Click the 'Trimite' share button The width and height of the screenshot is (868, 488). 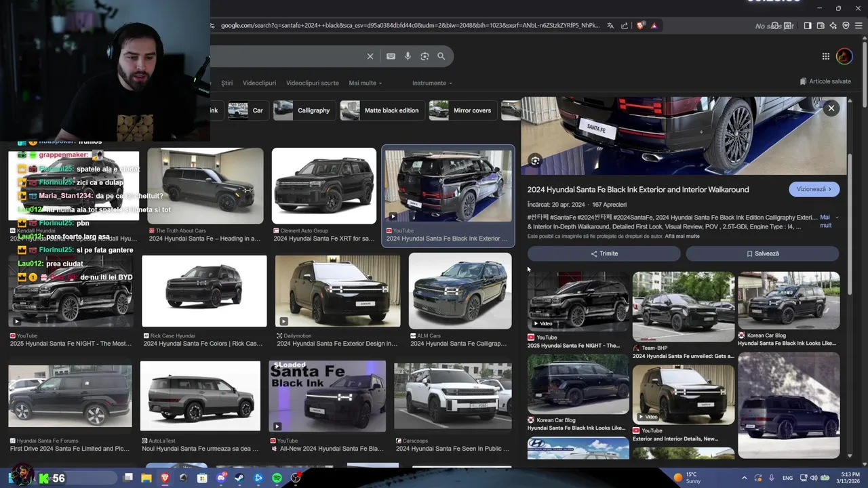[x=604, y=253]
